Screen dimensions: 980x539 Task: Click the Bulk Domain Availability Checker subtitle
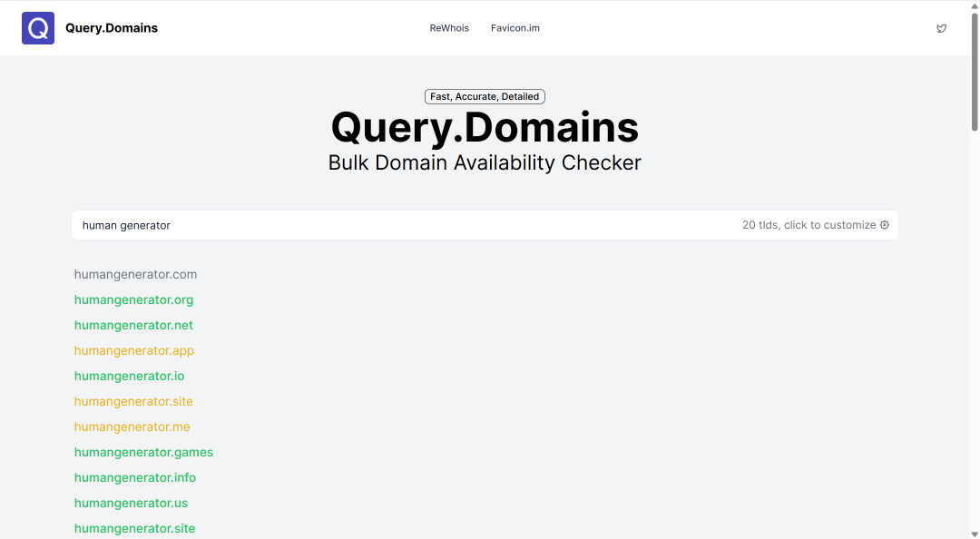click(485, 162)
